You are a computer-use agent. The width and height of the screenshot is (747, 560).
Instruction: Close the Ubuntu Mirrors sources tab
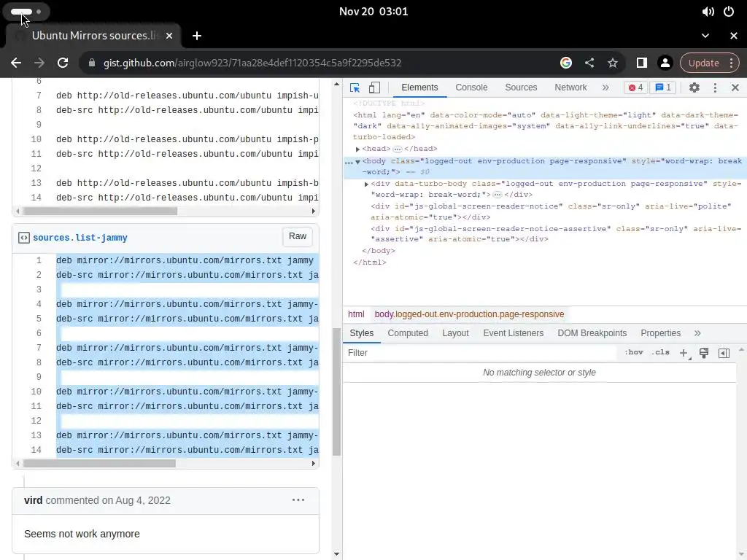point(169,36)
